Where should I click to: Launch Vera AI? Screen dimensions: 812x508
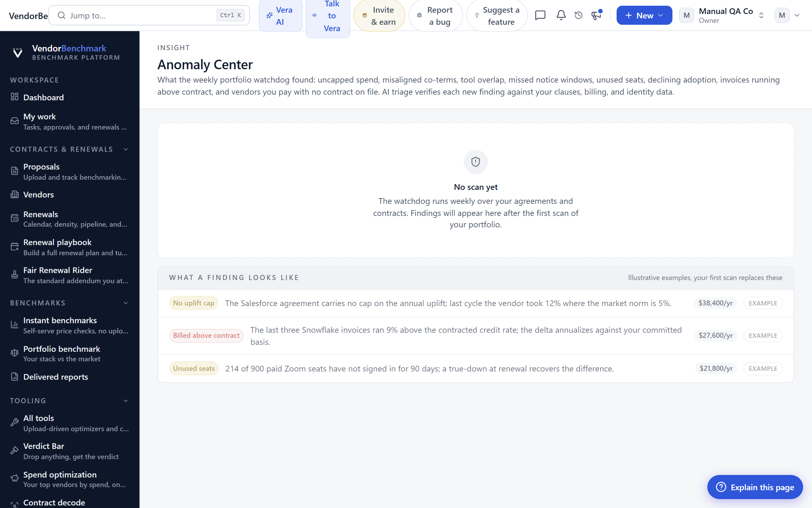click(280, 16)
